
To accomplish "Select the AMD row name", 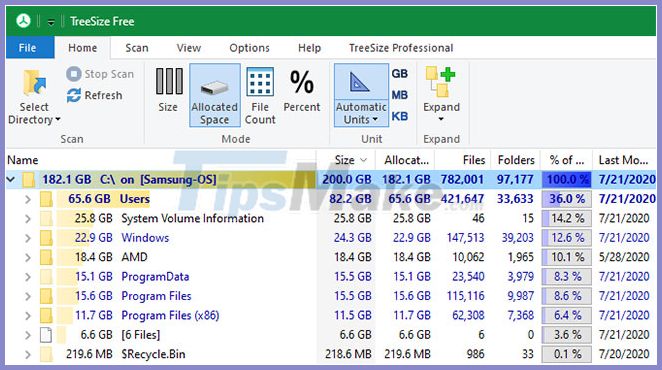I will (x=134, y=257).
